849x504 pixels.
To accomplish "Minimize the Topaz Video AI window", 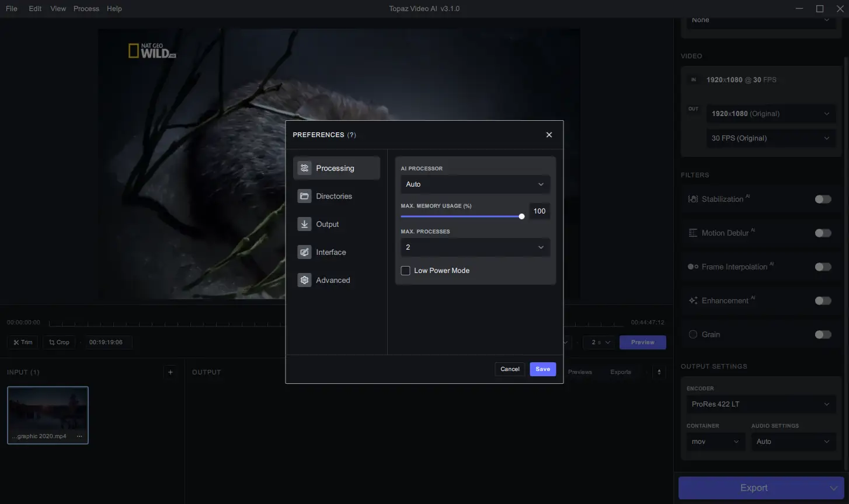I will (799, 9).
